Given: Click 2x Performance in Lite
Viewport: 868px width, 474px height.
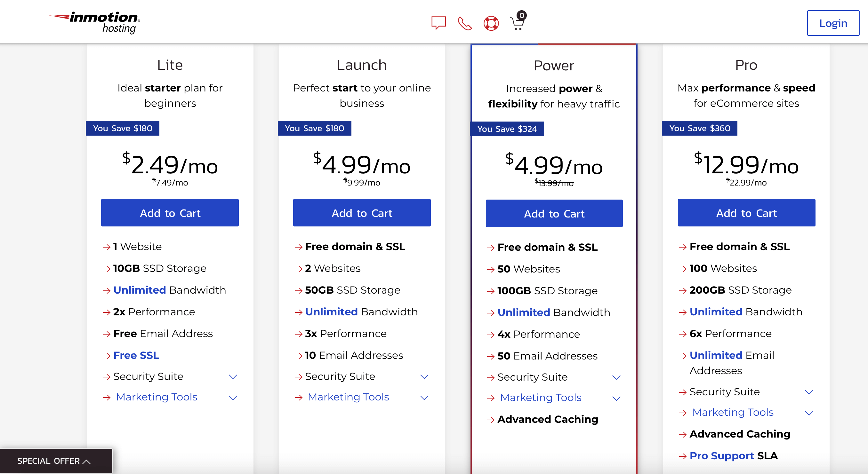Looking at the screenshot, I should click(x=154, y=312).
